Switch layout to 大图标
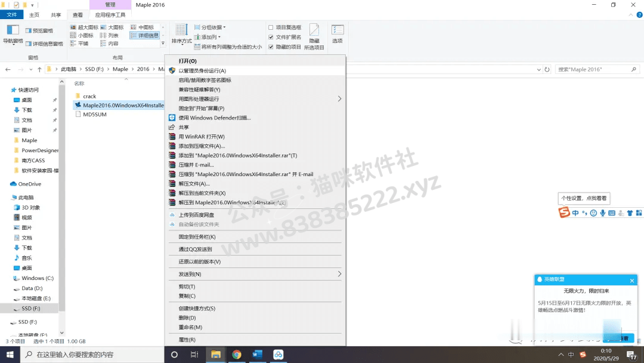The image size is (644, 363). coord(112,27)
